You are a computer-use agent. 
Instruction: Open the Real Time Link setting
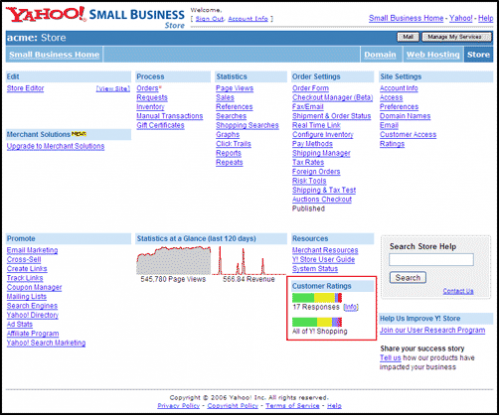[x=316, y=125]
